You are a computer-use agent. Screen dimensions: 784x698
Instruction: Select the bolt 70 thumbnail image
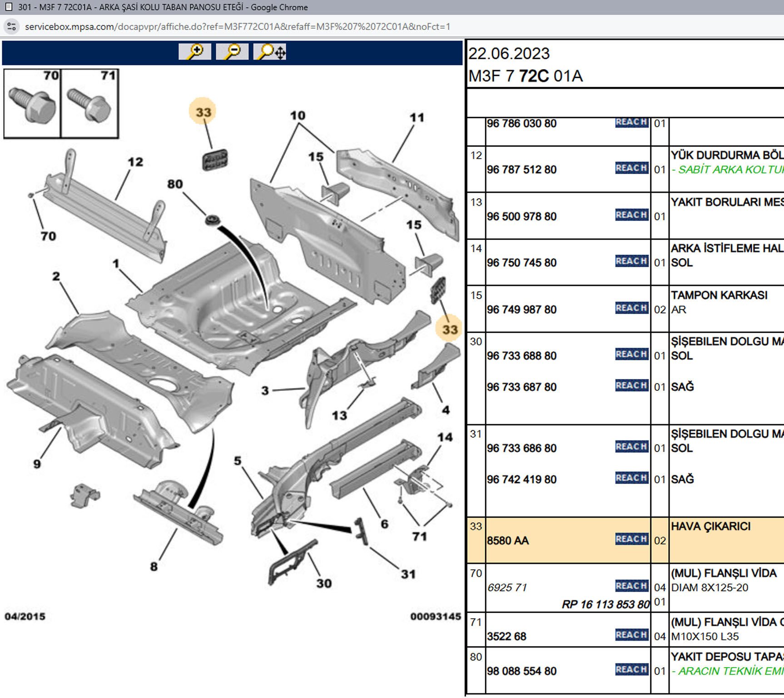32,104
